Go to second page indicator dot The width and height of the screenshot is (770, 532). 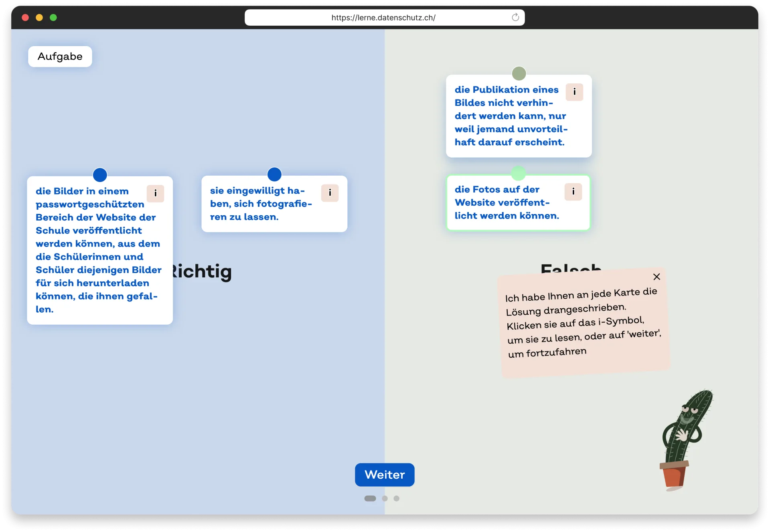click(385, 498)
